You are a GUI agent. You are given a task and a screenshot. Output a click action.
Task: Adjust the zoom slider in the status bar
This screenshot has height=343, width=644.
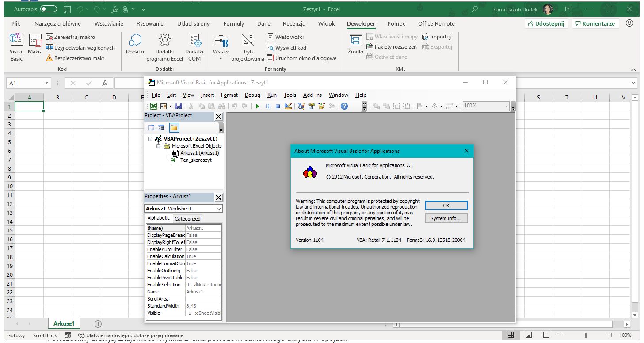585,335
